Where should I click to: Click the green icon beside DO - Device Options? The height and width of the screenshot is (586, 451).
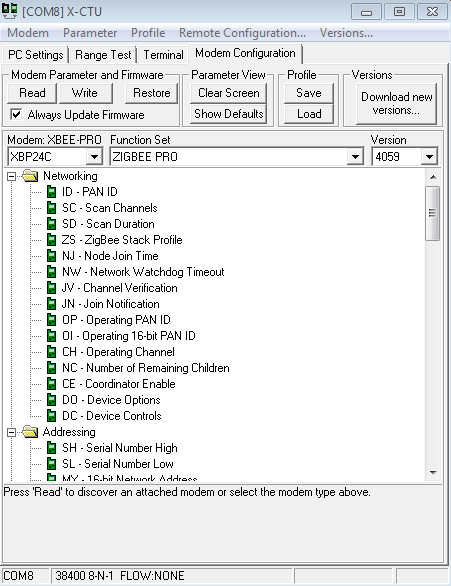51,400
